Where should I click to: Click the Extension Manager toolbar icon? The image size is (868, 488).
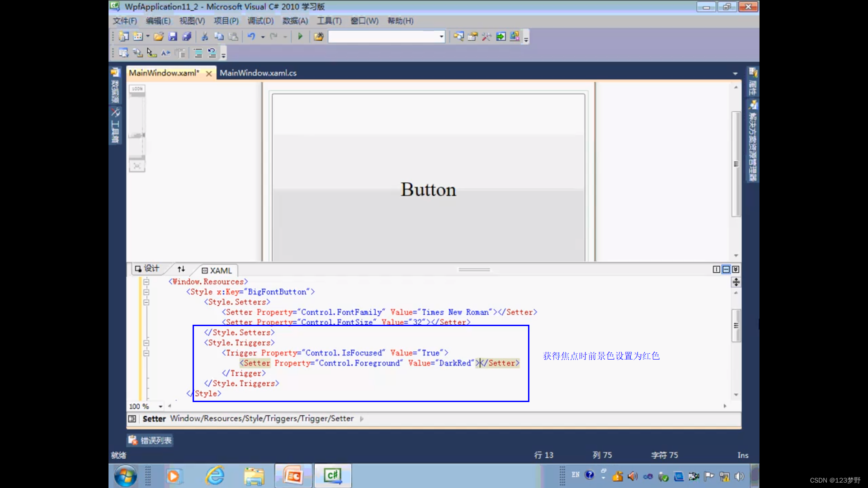pos(515,37)
